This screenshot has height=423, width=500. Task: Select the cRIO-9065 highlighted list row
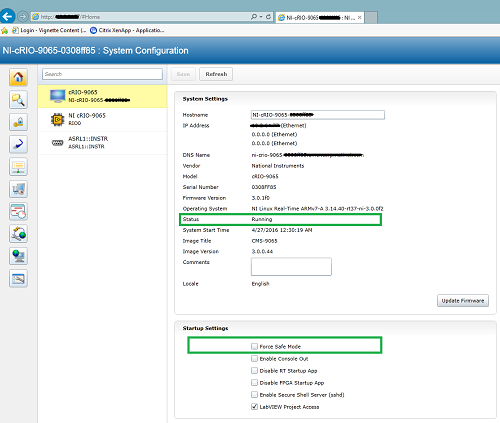pyautogui.click(x=102, y=96)
